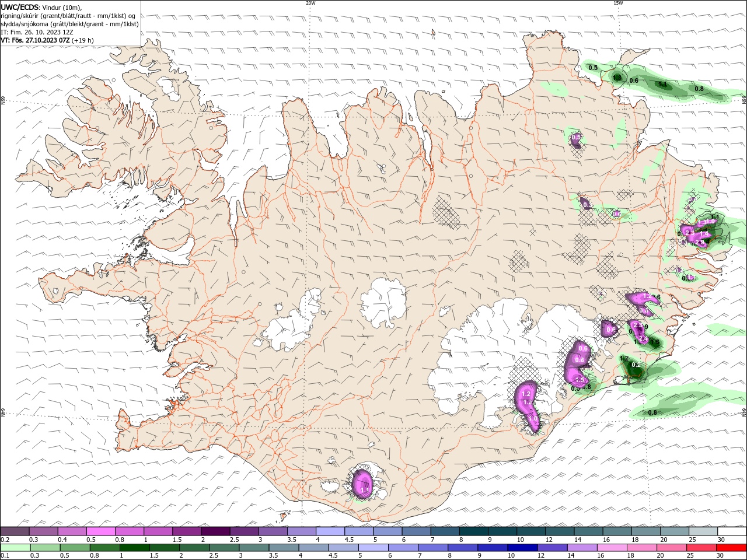Click the '20W' longitude label at top
The width and height of the screenshot is (747, 560).
pos(310,3)
